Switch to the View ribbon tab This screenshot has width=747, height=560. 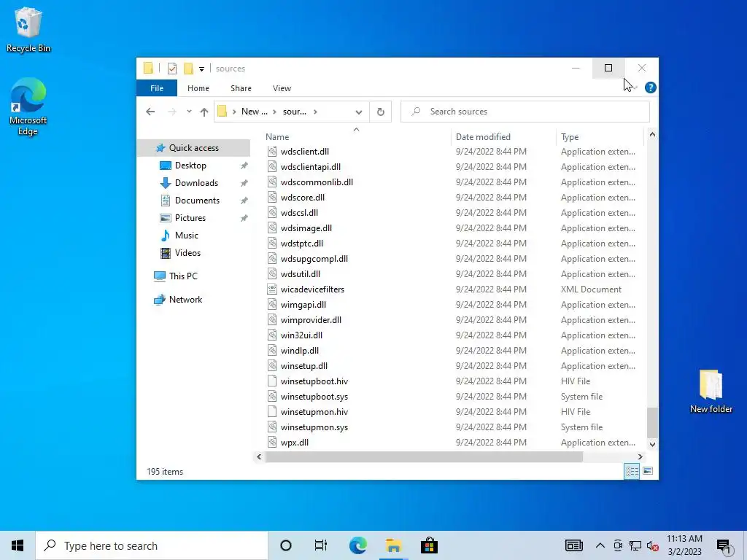(282, 88)
